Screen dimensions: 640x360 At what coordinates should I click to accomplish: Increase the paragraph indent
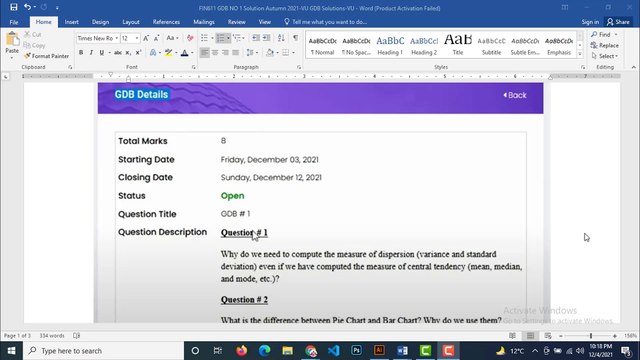pos(266,38)
